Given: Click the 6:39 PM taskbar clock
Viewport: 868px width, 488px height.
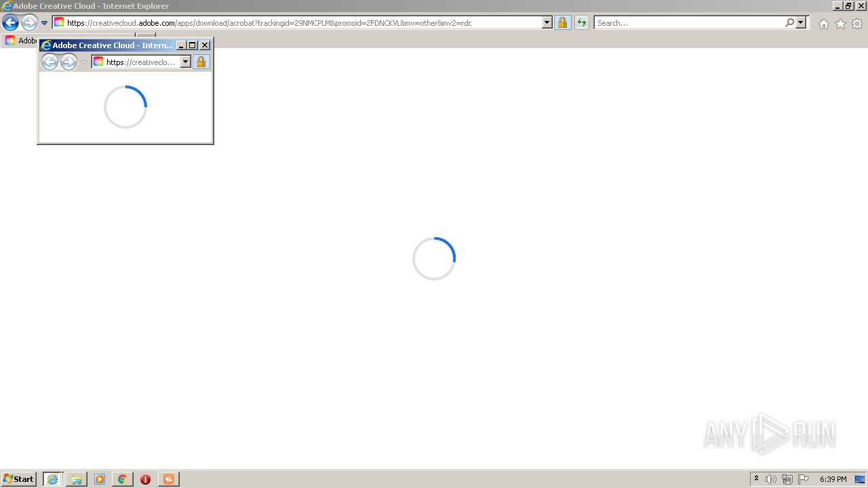Looking at the screenshot, I should (833, 479).
